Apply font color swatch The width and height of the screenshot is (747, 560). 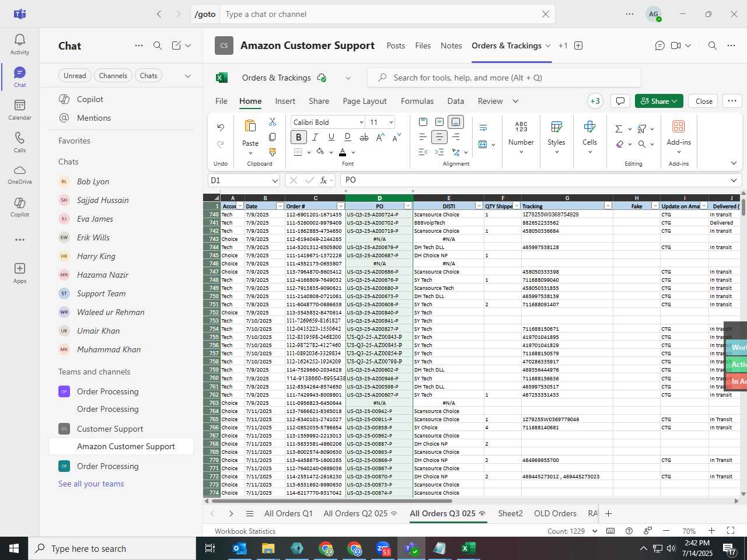tap(343, 152)
